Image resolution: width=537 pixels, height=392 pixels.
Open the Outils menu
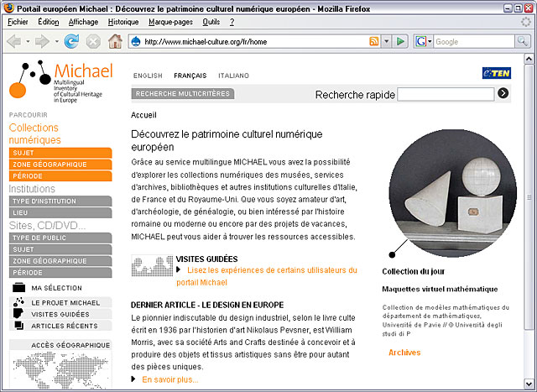pos(211,22)
